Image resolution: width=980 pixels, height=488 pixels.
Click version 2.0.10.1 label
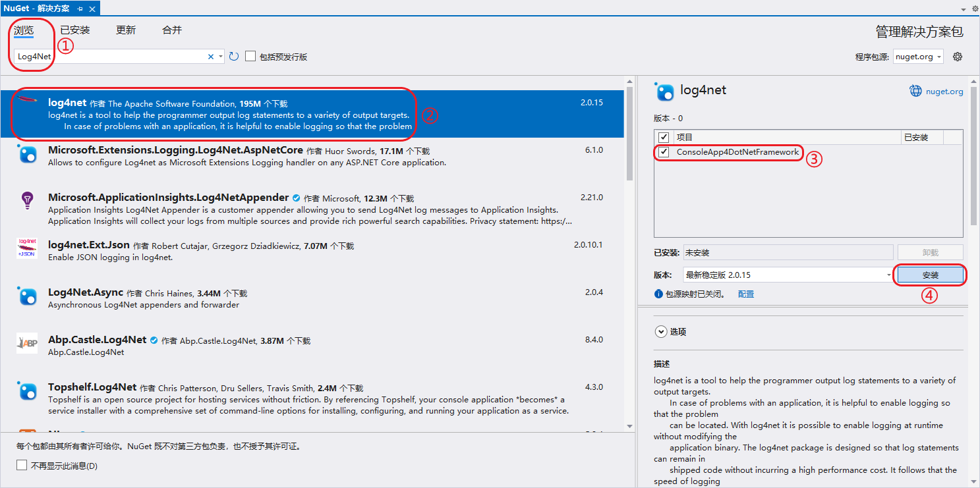tap(588, 245)
